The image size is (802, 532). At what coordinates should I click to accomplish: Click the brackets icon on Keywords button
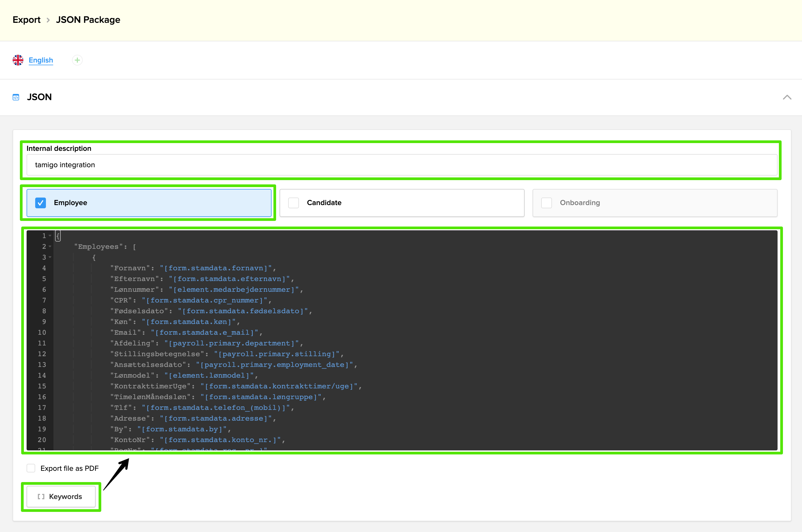point(41,497)
